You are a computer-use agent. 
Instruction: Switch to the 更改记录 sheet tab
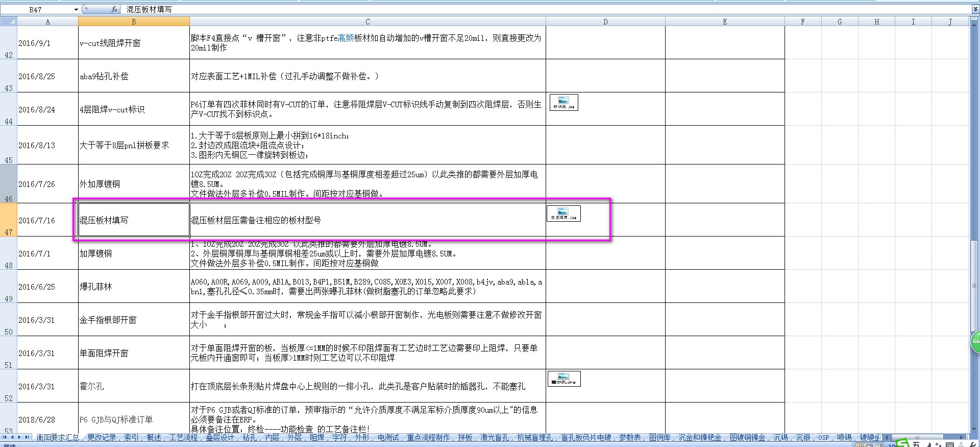tap(102, 437)
